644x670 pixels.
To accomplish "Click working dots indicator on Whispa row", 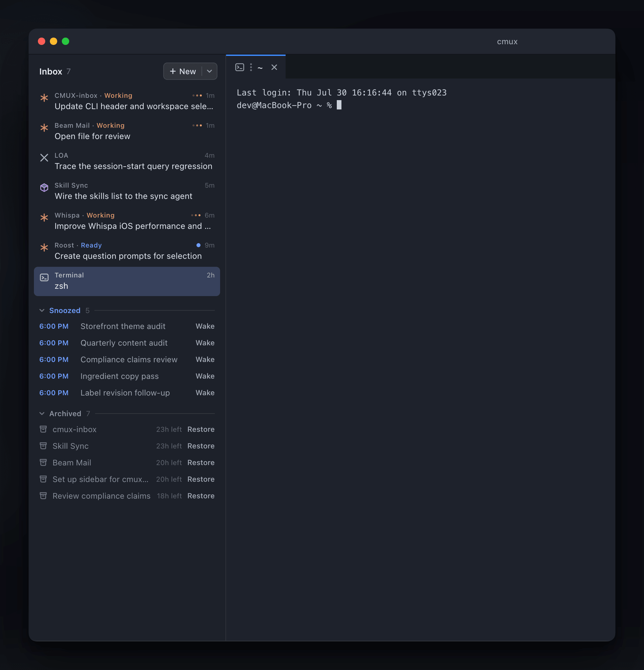I will click(x=196, y=215).
